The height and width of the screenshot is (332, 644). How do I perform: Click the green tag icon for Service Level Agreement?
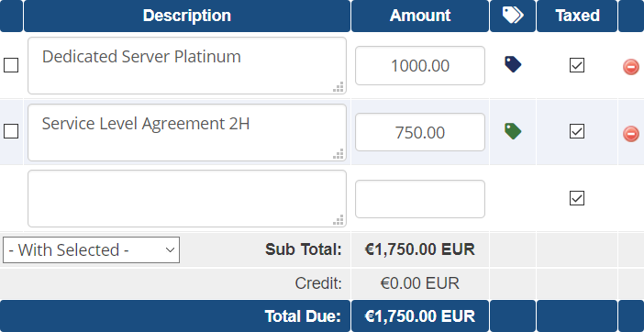[513, 131]
